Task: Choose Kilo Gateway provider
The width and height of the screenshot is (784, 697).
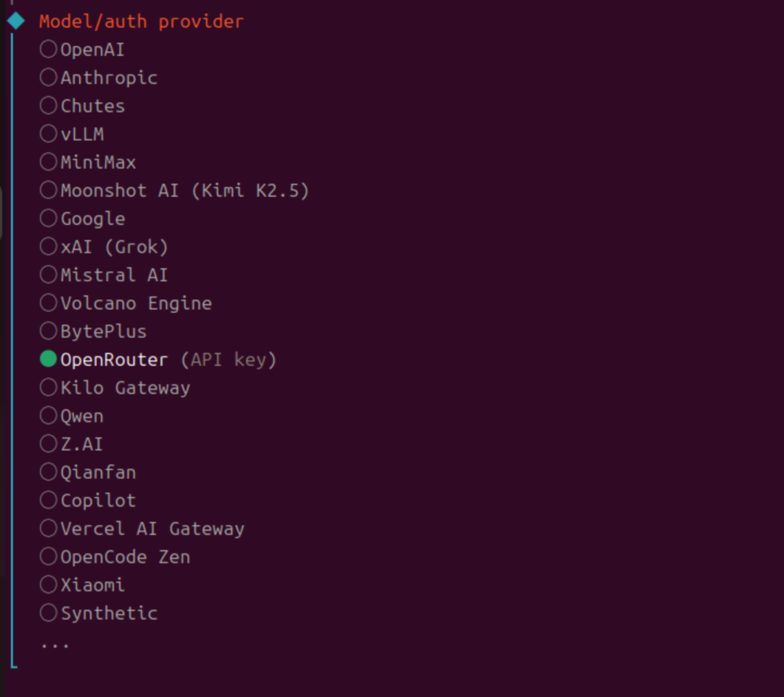Action: (x=49, y=388)
